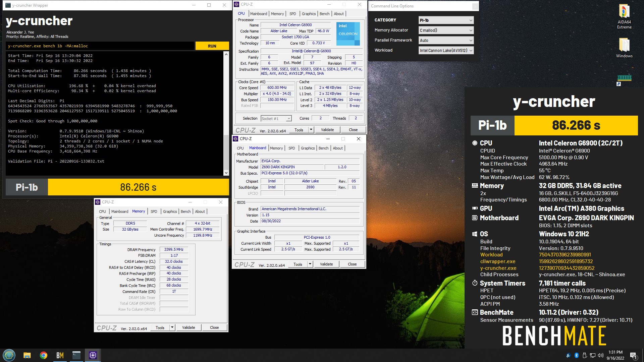The width and height of the screenshot is (644, 362).
Task: Switch to CPU-Z via its taskbar icon
Action: click(93, 355)
